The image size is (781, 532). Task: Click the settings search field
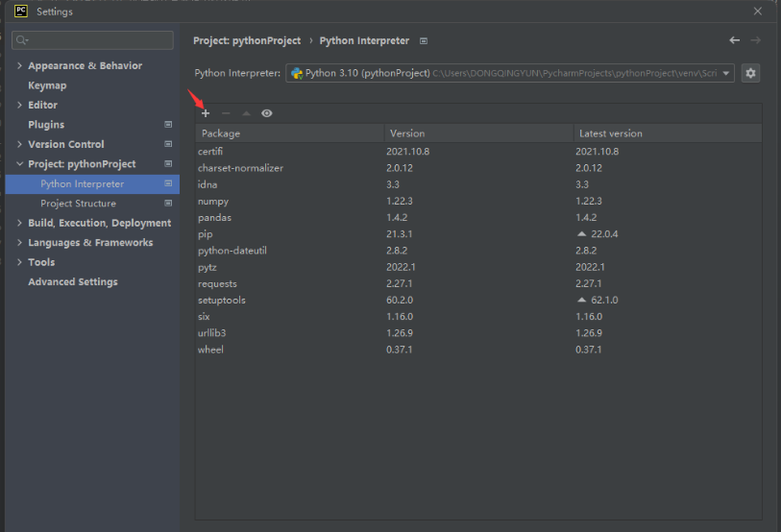click(92, 40)
